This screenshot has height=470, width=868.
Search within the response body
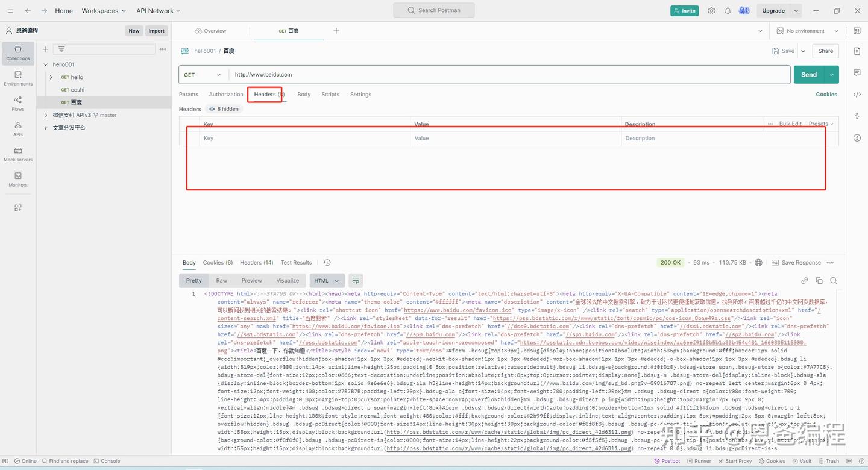[834, 280]
